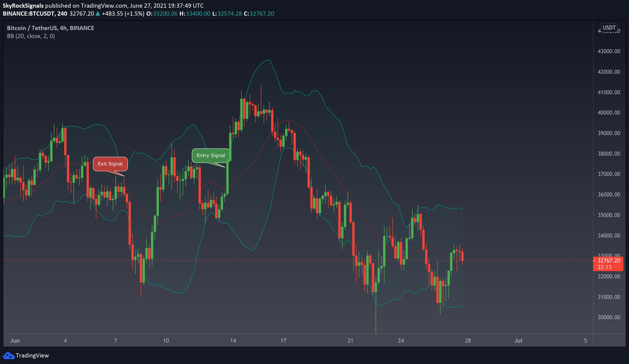Image resolution: width=629 pixels, height=364 pixels.
Task: Click the 40000.00 price axis label
Action: pyautogui.click(x=609, y=113)
